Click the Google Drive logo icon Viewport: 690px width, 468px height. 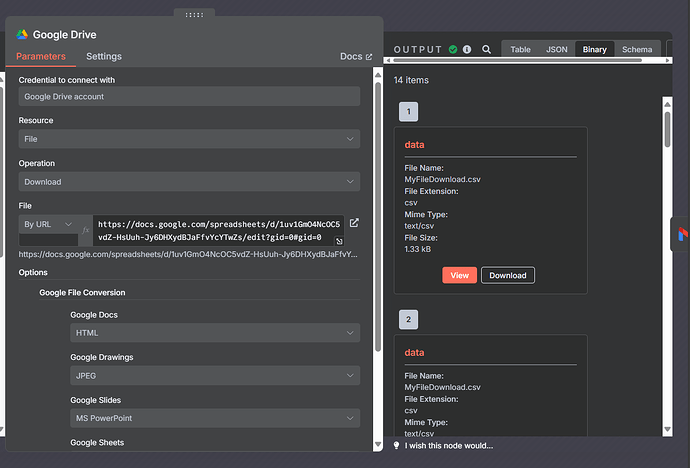pyautogui.click(x=22, y=34)
